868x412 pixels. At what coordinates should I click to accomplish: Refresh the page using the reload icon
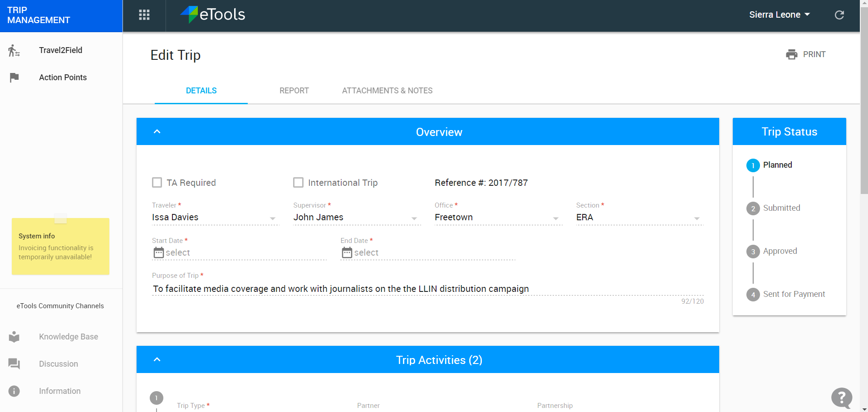coord(839,15)
